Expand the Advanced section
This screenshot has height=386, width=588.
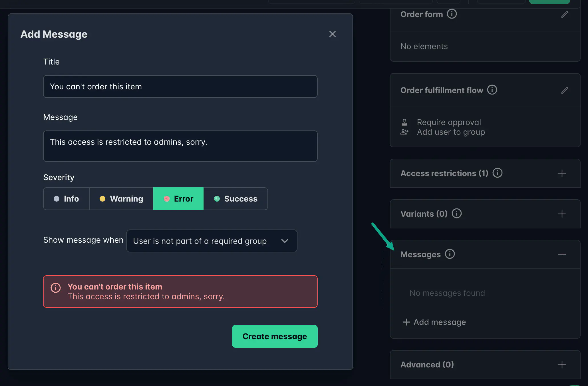(562, 365)
